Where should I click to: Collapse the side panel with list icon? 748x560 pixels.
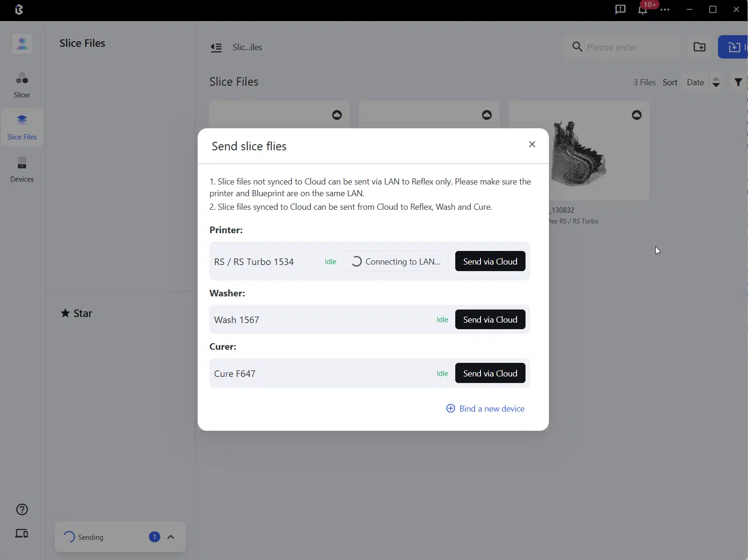[216, 47]
